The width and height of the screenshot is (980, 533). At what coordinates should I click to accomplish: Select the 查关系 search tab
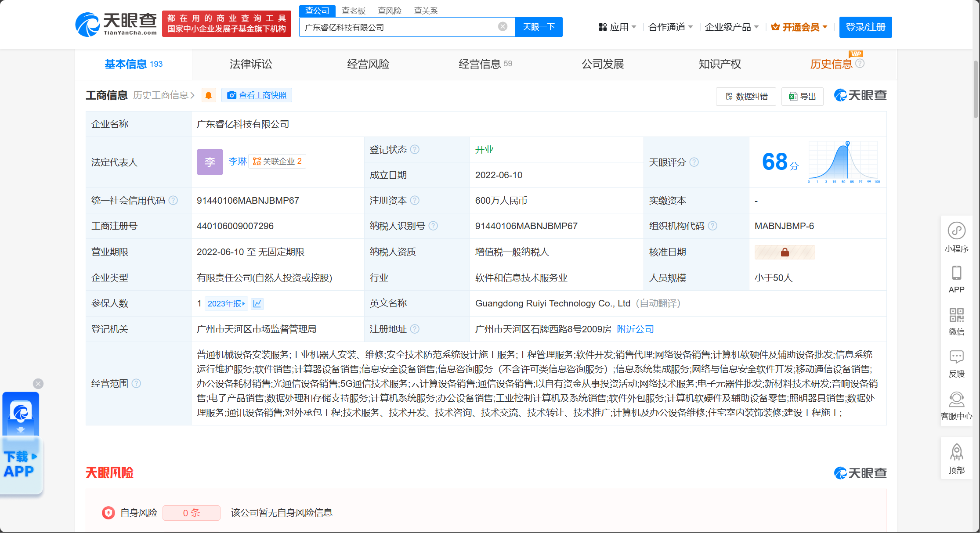click(x=426, y=11)
